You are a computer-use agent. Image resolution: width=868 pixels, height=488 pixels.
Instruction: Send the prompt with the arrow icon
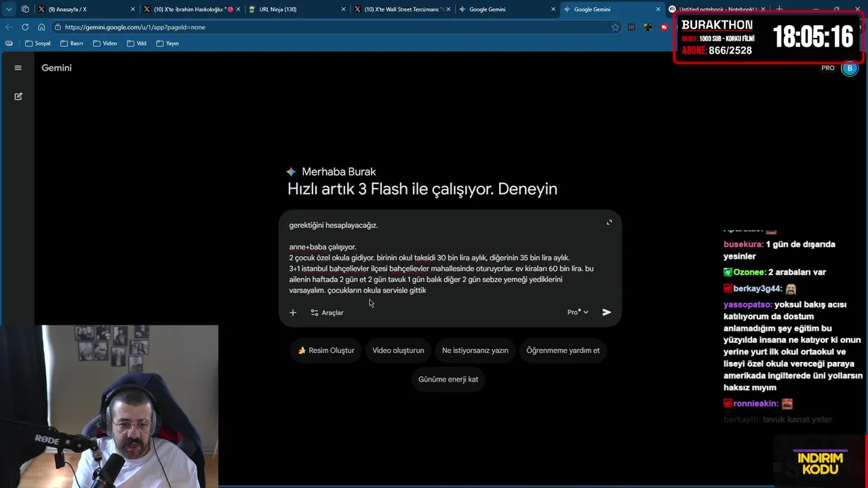607,312
